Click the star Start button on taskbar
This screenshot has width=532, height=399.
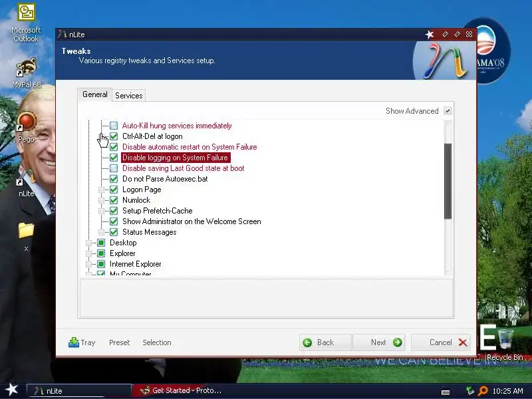click(x=12, y=390)
